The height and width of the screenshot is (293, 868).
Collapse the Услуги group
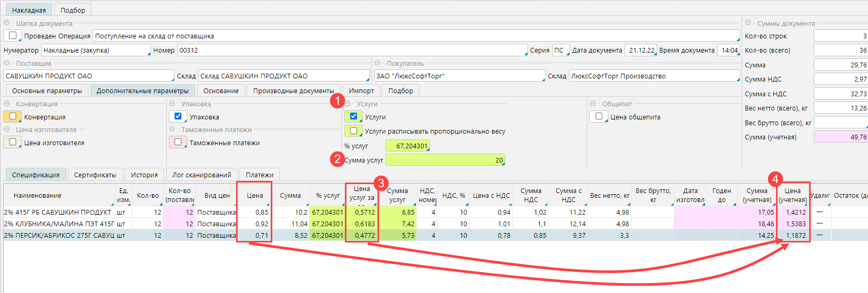click(x=348, y=104)
